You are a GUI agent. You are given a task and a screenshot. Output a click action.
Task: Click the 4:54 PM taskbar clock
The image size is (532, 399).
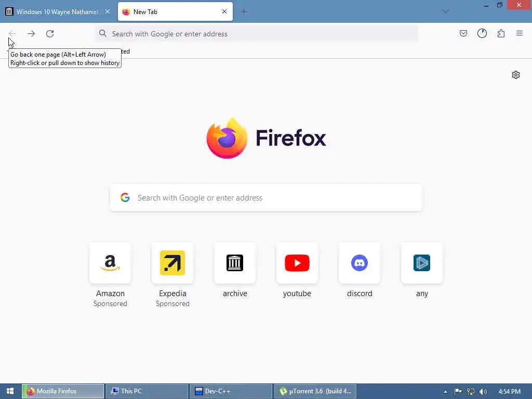tap(509, 392)
